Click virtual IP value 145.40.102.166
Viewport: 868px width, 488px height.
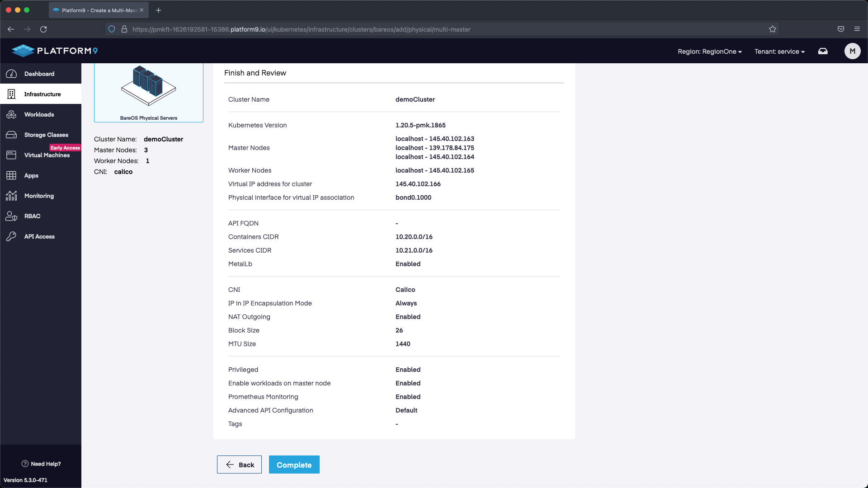pyautogui.click(x=418, y=184)
